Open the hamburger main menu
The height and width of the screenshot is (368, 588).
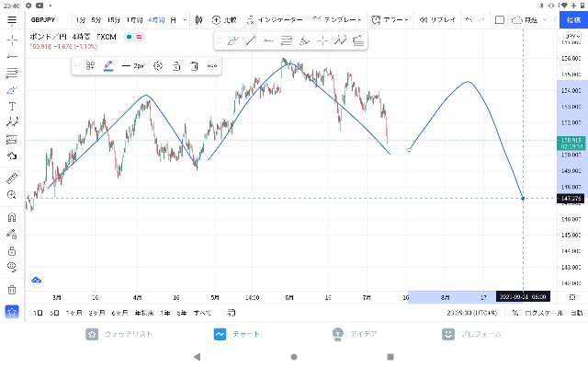(x=12, y=20)
